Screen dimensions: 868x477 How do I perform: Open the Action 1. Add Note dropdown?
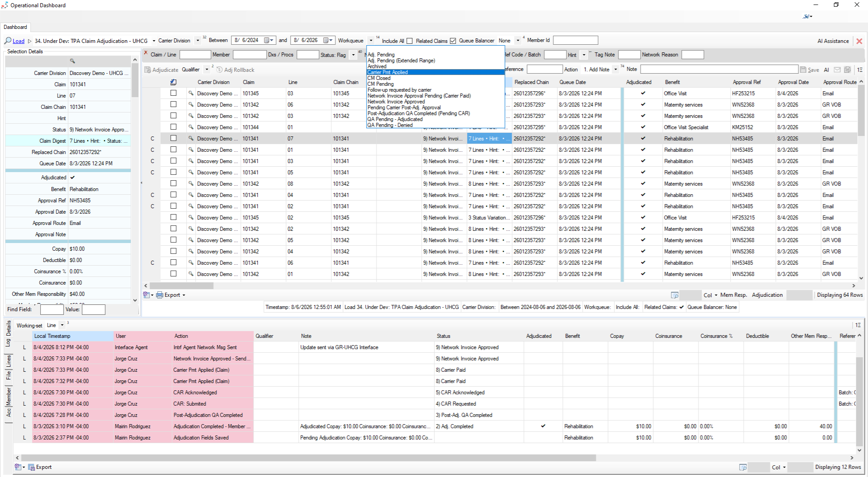pos(615,70)
